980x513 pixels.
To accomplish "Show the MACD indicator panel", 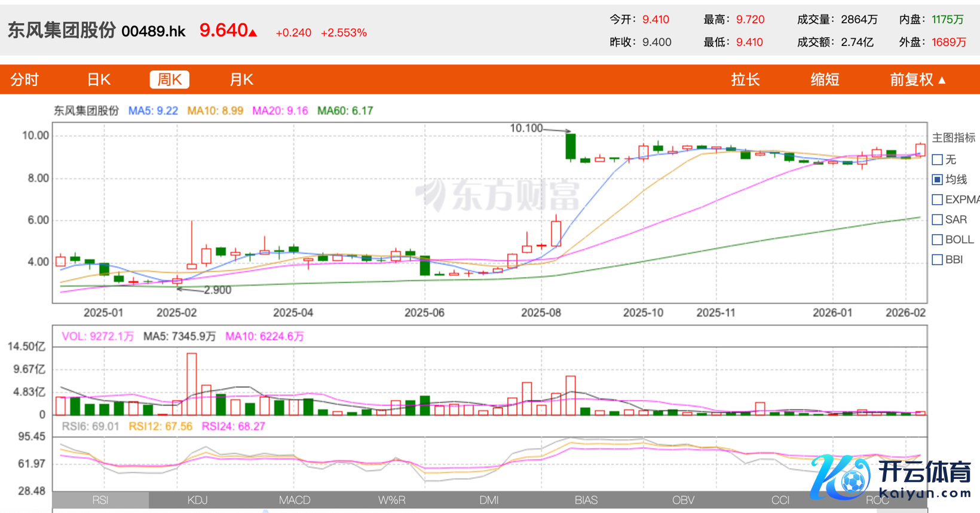I will (x=295, y=500).
